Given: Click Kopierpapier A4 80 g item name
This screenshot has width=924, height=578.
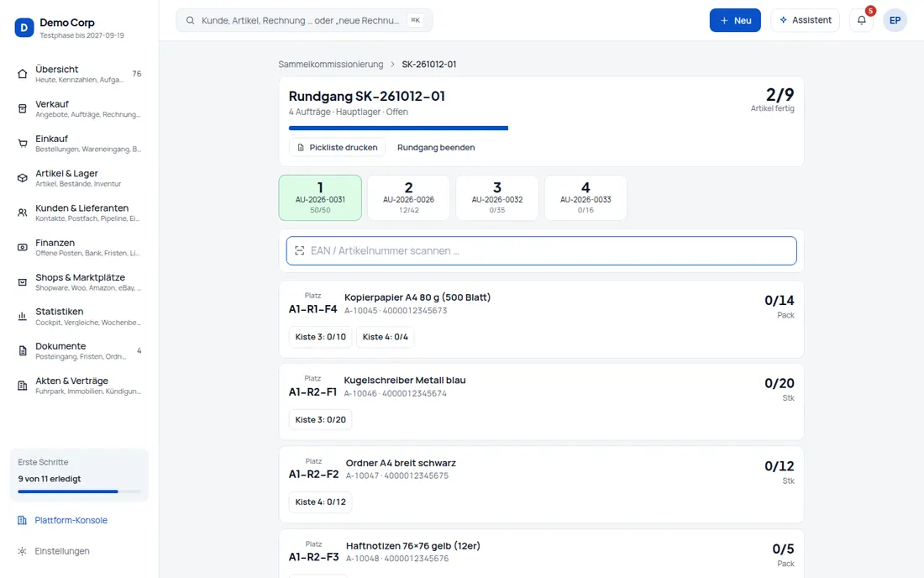Looking at the screenshot, I should point(417,297).
